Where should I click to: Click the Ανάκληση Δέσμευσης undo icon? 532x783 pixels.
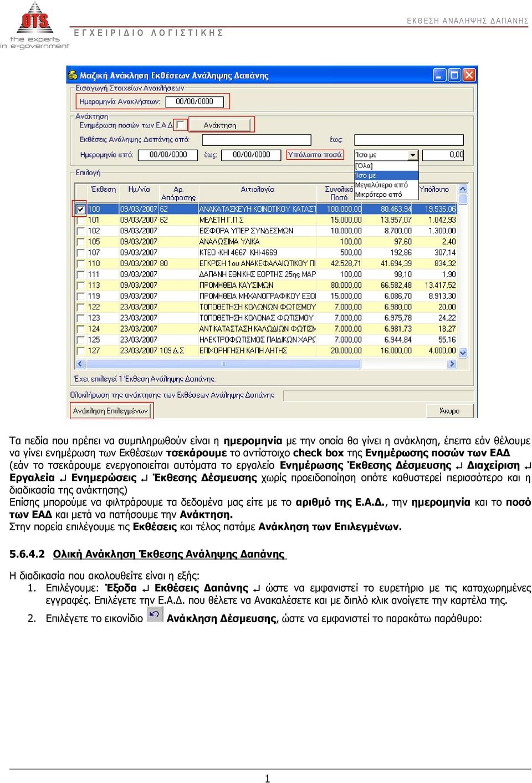(155, 614)
